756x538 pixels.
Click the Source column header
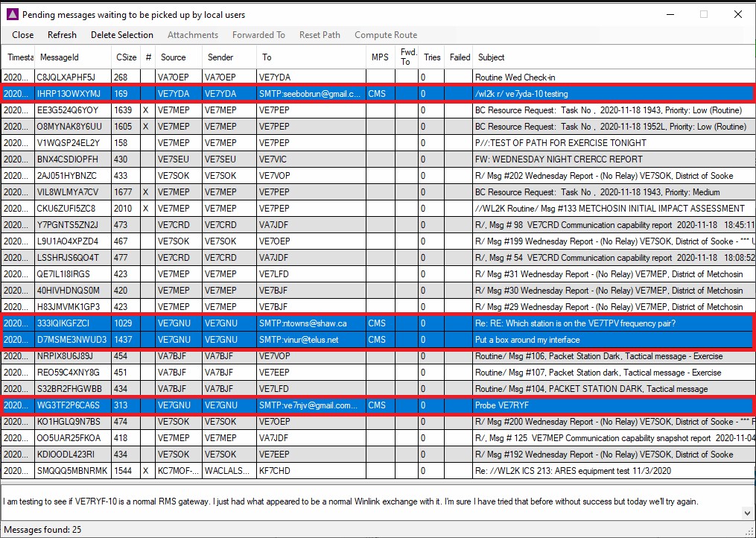tap(173, 57)
